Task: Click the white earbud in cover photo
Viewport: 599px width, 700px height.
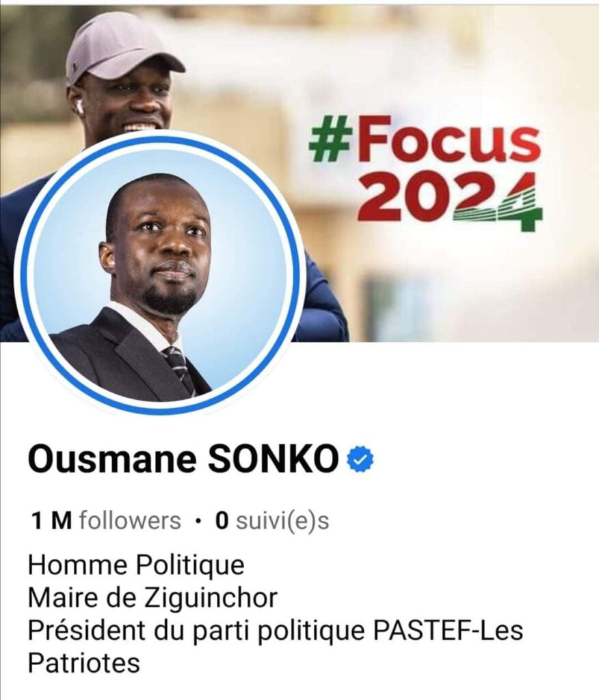Action: (80, 107)
